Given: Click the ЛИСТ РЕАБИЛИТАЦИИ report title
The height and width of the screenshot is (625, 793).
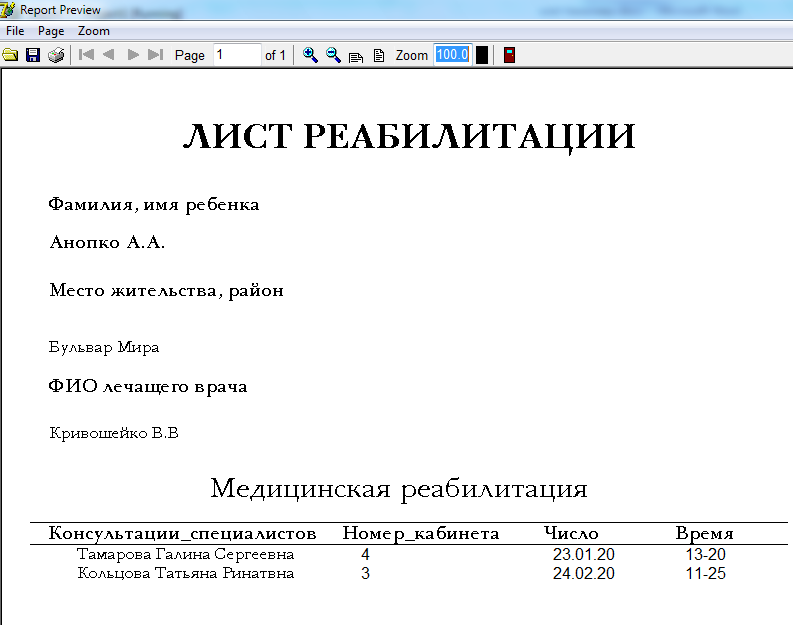Looking at the screenshot, I should [x=409, y=137].
